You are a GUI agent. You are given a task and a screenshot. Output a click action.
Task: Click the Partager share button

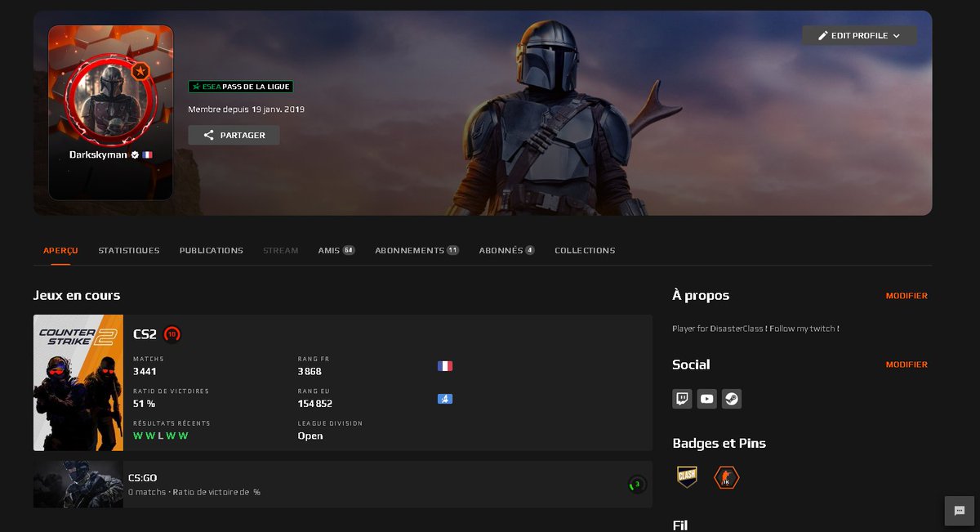(x=234, y=135)
